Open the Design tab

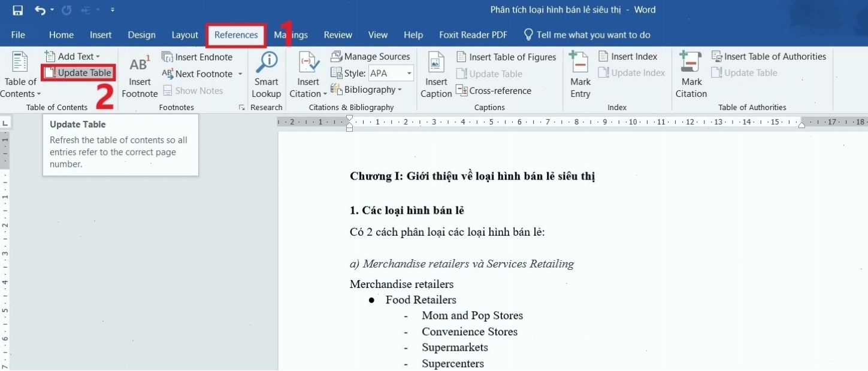(x=141, y=35)
